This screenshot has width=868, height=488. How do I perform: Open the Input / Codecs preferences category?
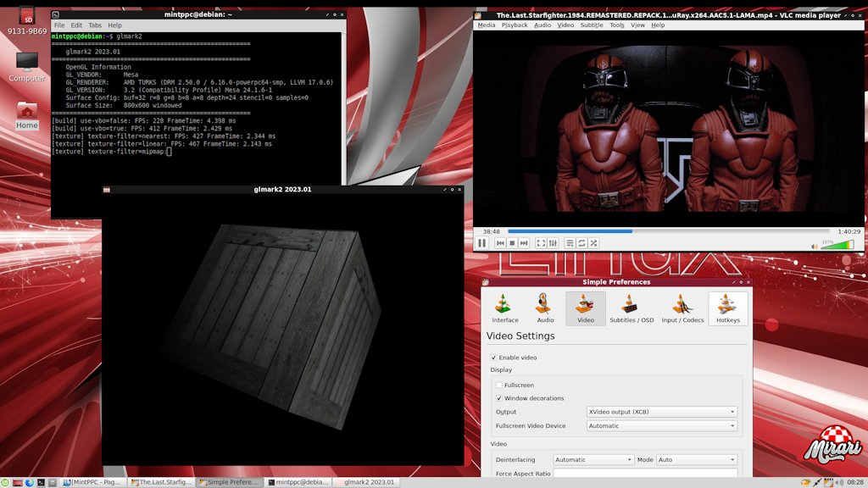[x=682, y=308]
